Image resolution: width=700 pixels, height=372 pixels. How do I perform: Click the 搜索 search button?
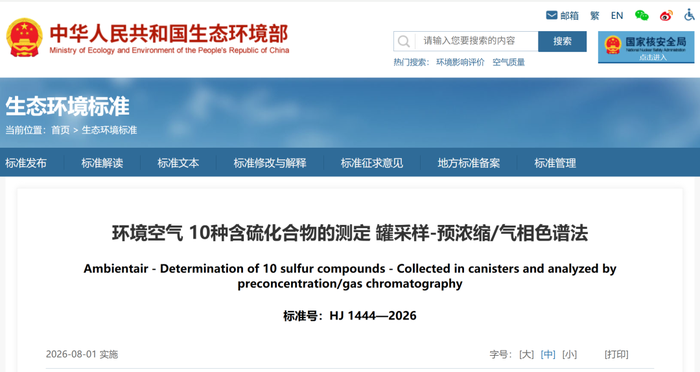(x=562, y=41)
